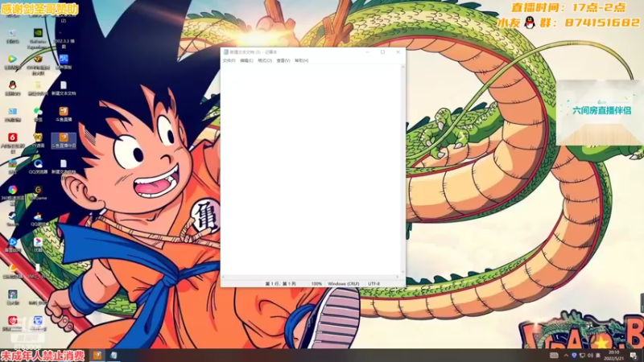This screenshot has width=644, height=362.
Task: Open the 360 browser colorful ball icon
Action: pos(12,195)
